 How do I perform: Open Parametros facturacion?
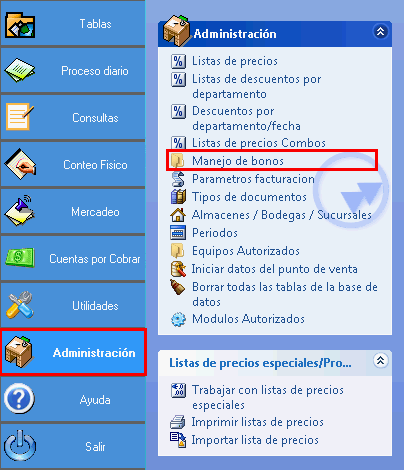tap(253, 179)
